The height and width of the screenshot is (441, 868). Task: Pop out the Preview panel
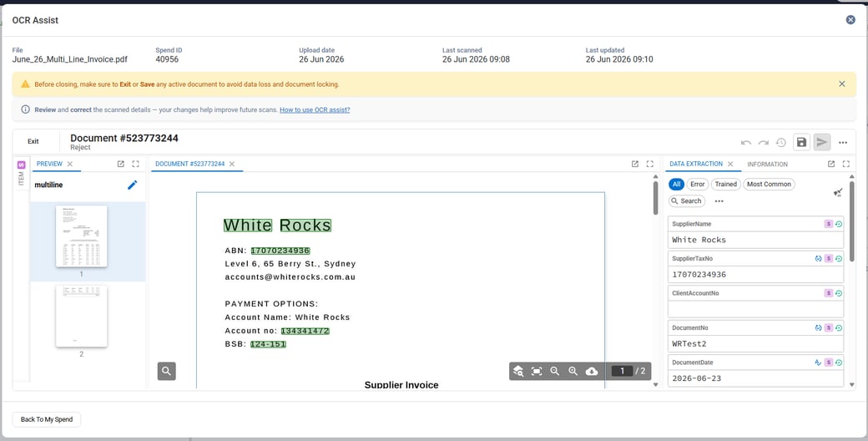pyautogui.click(x=121, y=164)
